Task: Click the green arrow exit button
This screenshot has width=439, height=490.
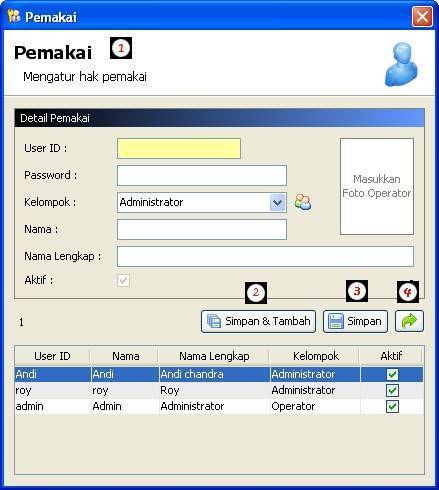Action: pos(409,321)
